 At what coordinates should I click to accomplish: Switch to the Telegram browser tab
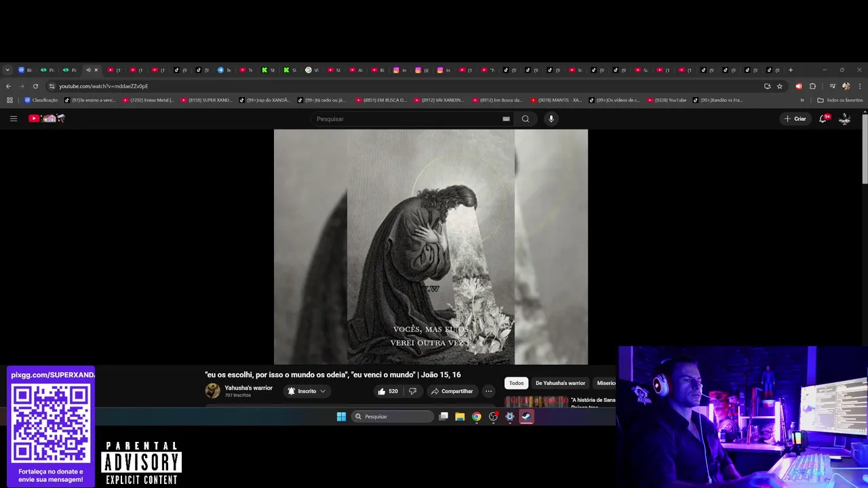223,70
